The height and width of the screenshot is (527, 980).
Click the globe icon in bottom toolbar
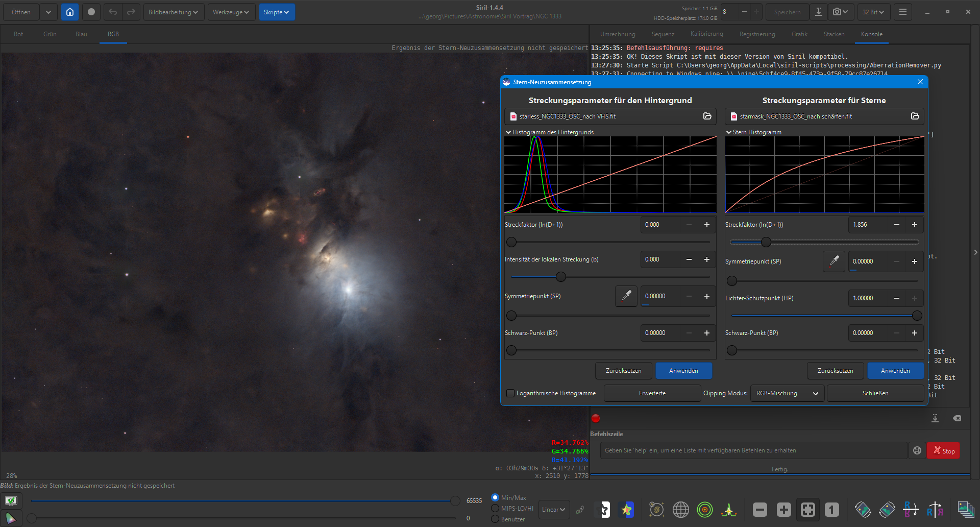[681, 509]
